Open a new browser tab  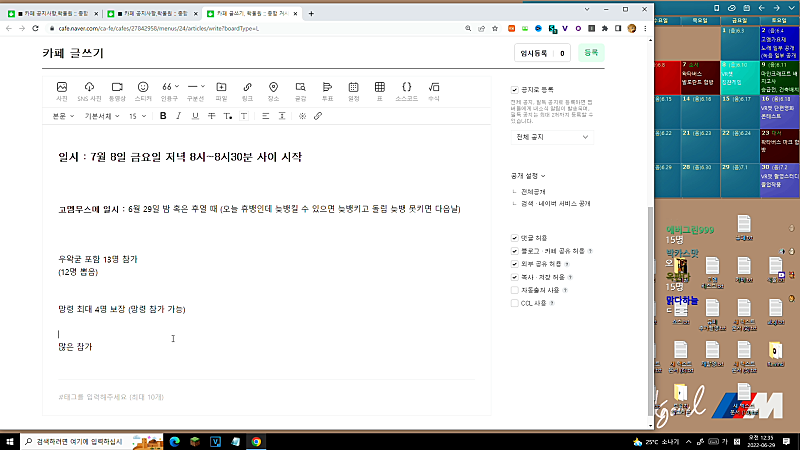click(x=311, y=14)
